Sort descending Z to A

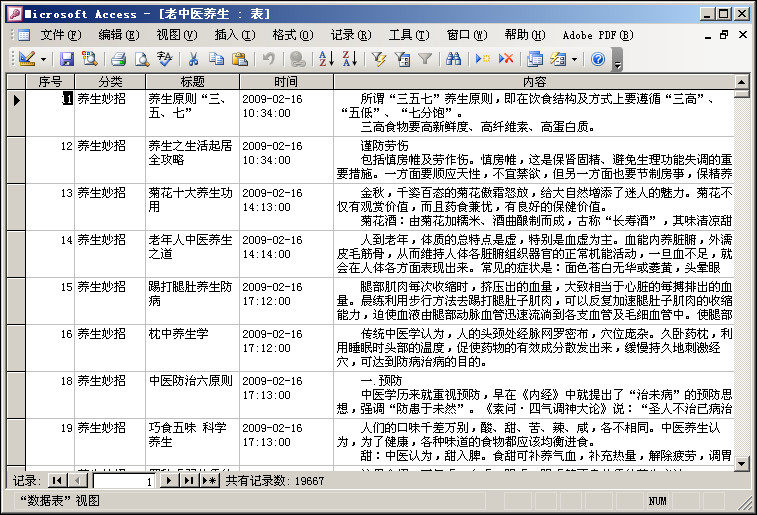(350, 59)
